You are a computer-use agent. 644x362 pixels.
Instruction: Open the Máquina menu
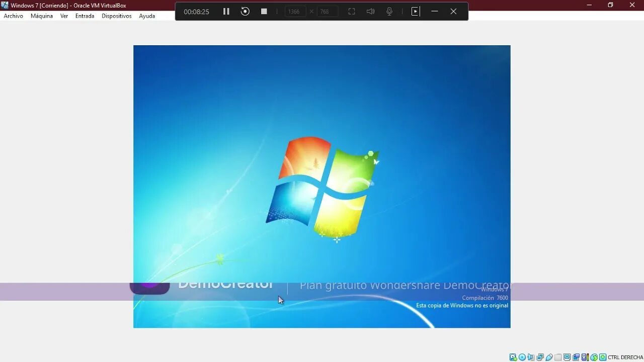(42, 16)
